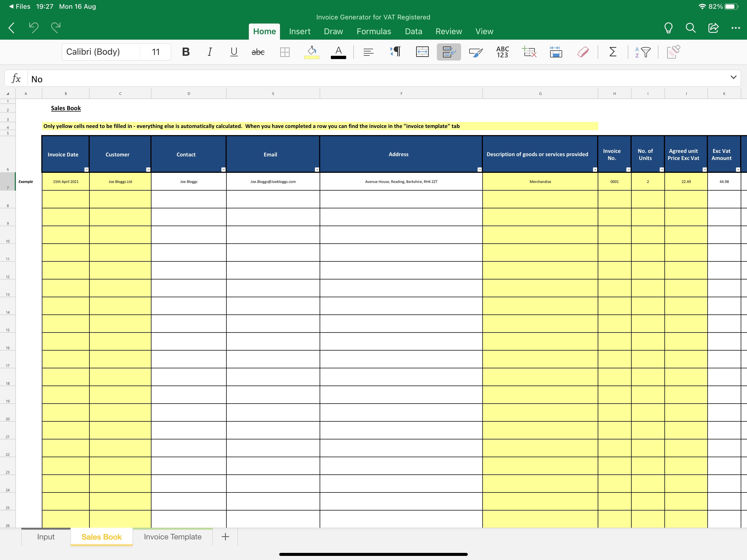Switch to the Formulas ribbon tab

coord(374,31)
